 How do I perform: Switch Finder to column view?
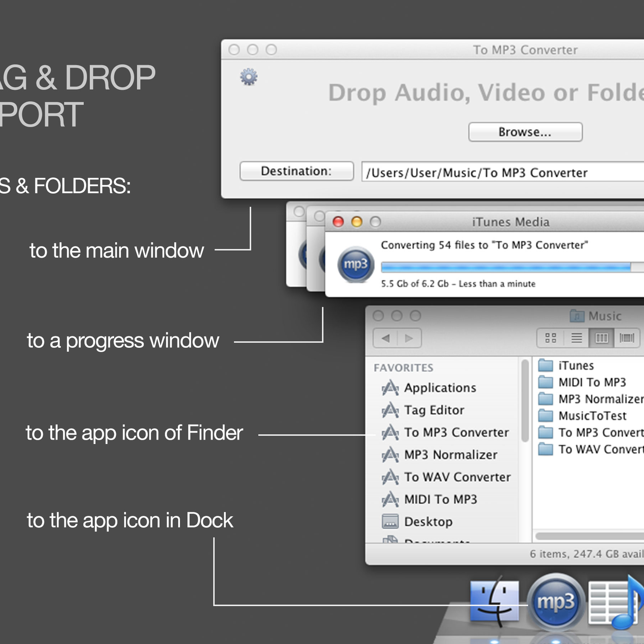tap(602, 338)
